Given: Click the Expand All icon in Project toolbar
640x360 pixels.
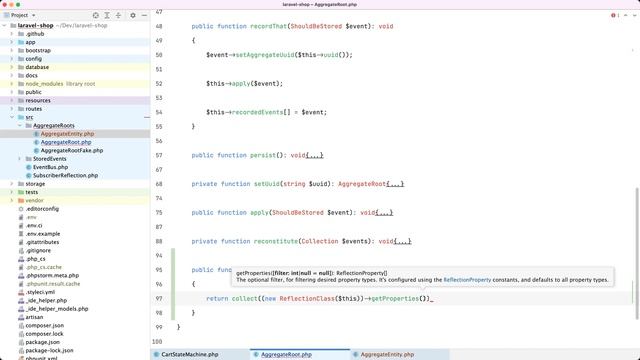Looking at the screenshot, I should pyautogui.click(x=107, y=15).
